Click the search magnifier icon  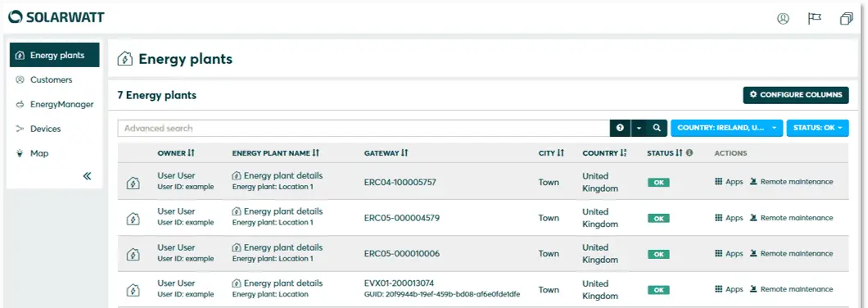coord(657,128)
